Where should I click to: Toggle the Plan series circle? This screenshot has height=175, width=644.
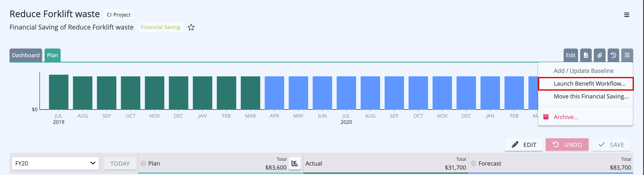[143, 163]
